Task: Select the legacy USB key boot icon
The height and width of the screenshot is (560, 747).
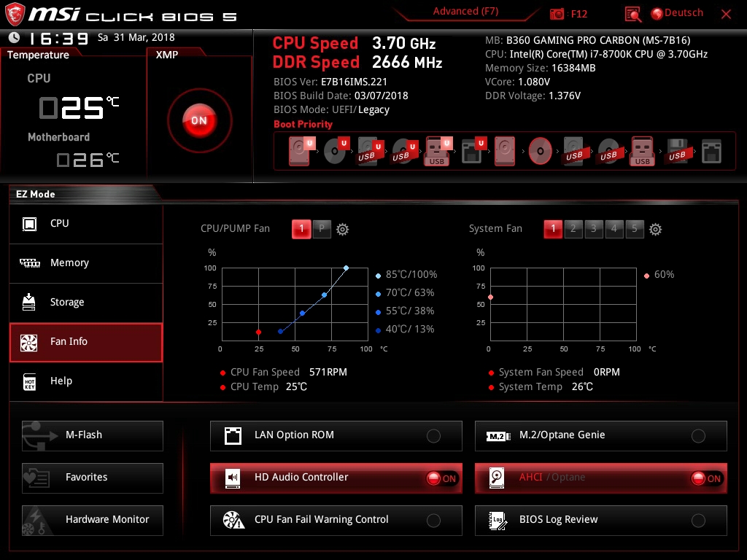Action: (x=643, y=151)
